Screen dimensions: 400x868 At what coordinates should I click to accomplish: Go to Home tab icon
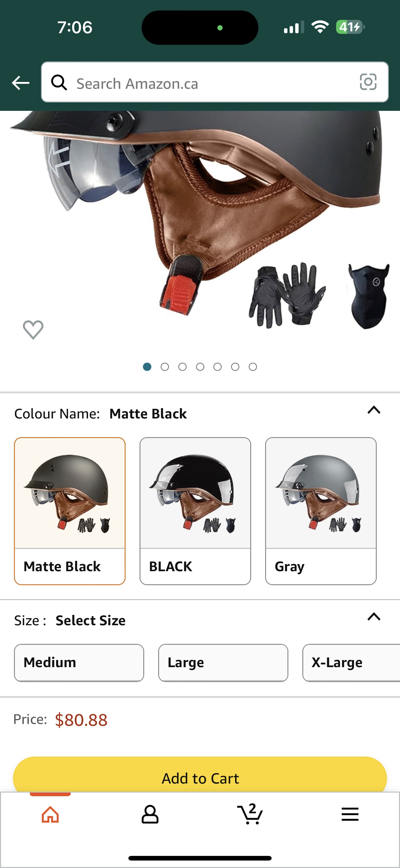50,814
